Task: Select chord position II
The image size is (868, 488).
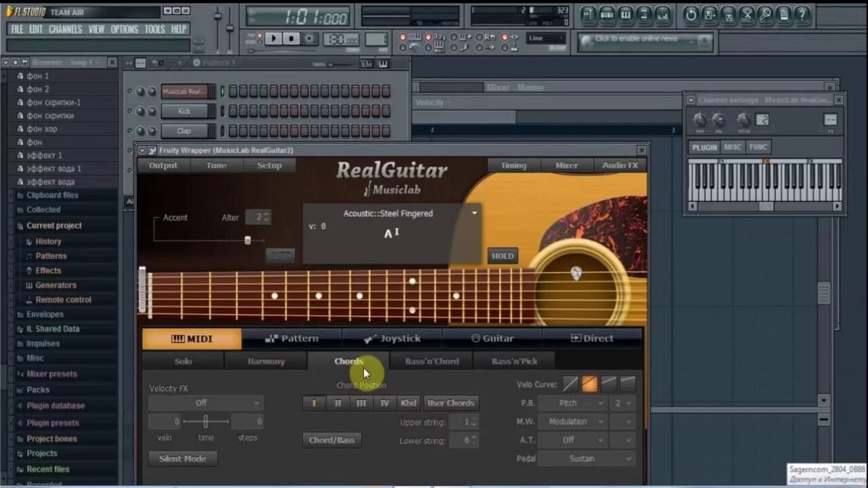Action: 338,403
